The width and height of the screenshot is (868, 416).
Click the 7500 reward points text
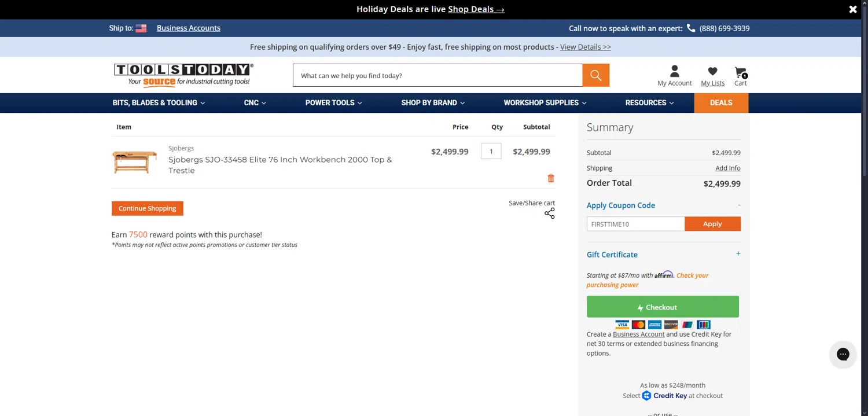(138, 235)
